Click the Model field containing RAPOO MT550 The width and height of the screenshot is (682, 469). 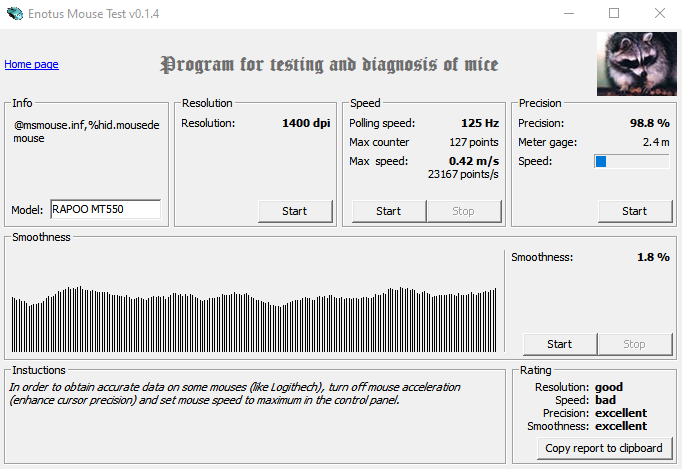(105, 209)
